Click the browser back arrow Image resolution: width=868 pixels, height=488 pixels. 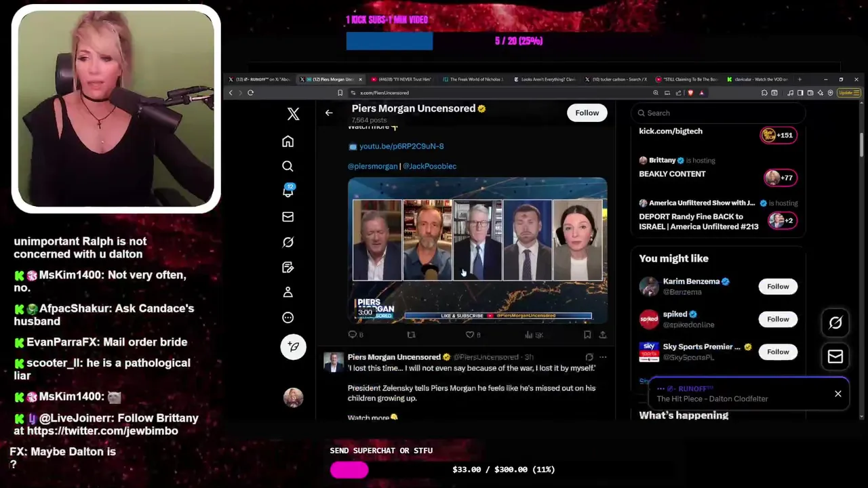tap(231, 93)
